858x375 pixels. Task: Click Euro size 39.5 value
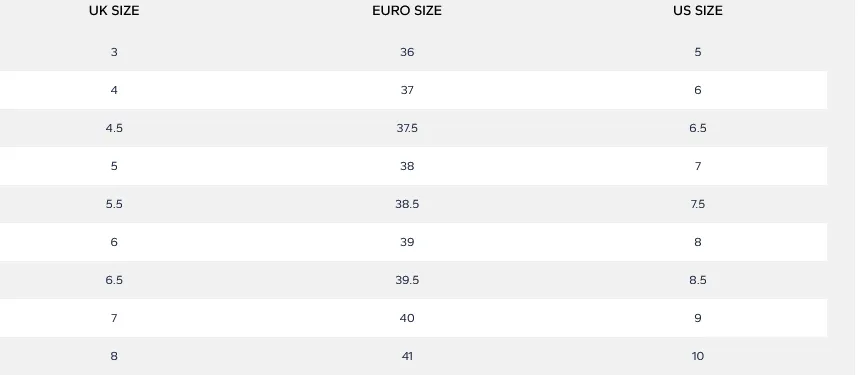(x=407, y=280)
